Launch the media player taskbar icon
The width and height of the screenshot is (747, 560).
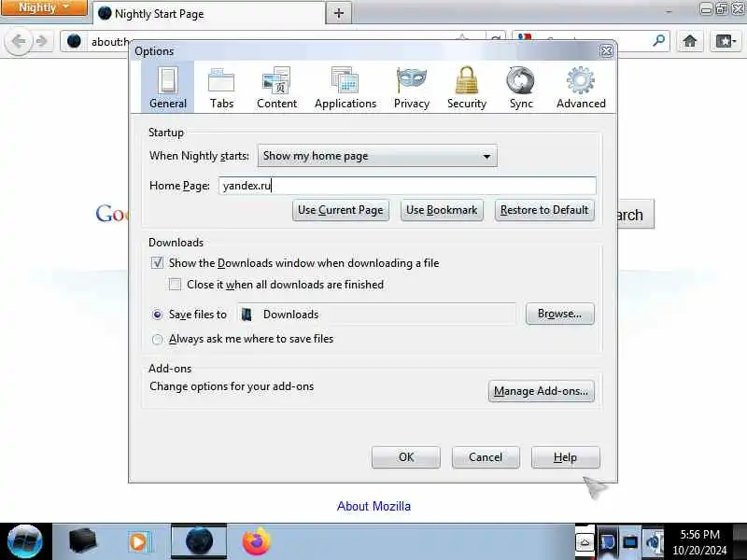coord(140,541)
